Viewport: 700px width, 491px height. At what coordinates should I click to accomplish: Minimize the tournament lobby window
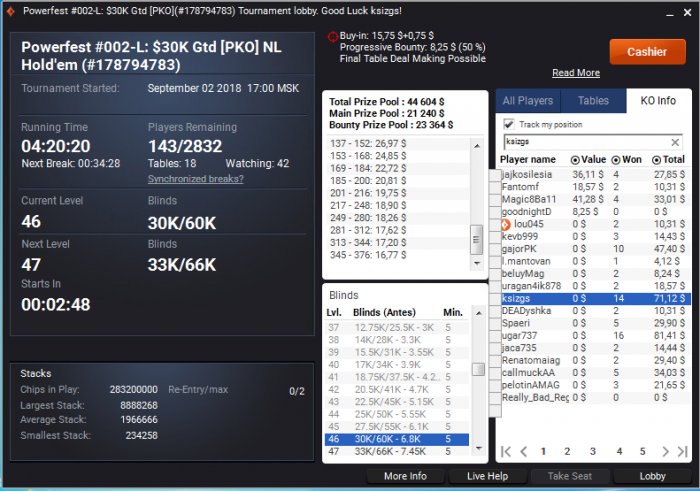[x=670, y=13]
